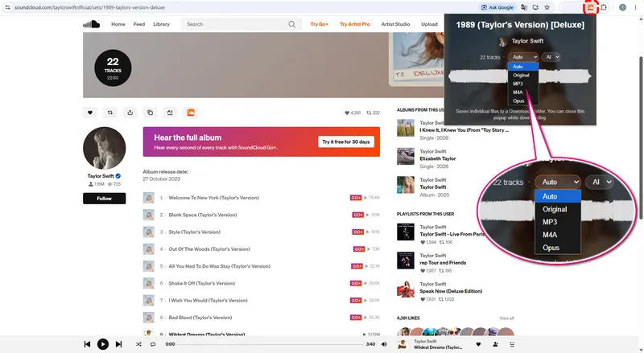Play track Bad Blood (Taylor's Version)
Viewport: 644px width, 353px height.
pyautogui.click(x=200, y=318)
